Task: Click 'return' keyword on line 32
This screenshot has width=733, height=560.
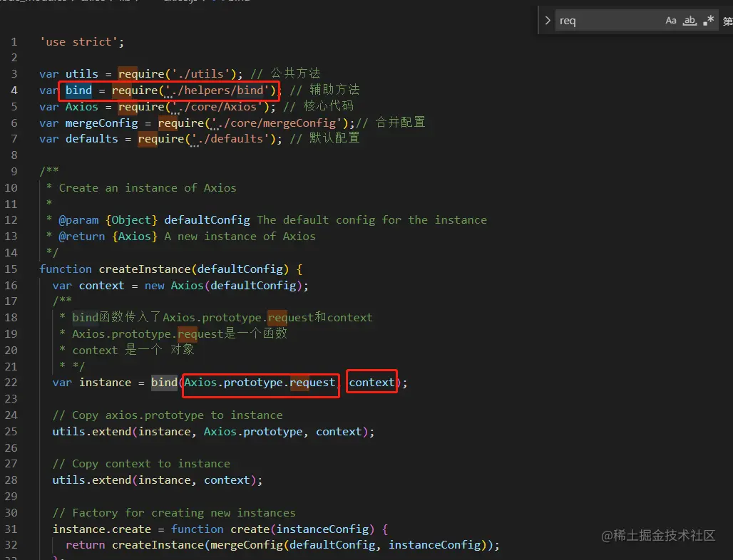Action: pos(85,545)
